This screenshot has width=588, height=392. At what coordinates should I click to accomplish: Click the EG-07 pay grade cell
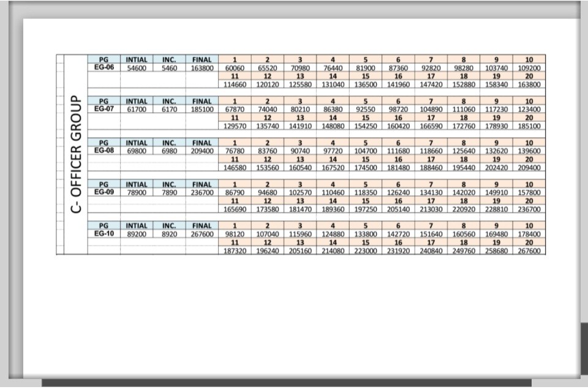tap(104, 109)
